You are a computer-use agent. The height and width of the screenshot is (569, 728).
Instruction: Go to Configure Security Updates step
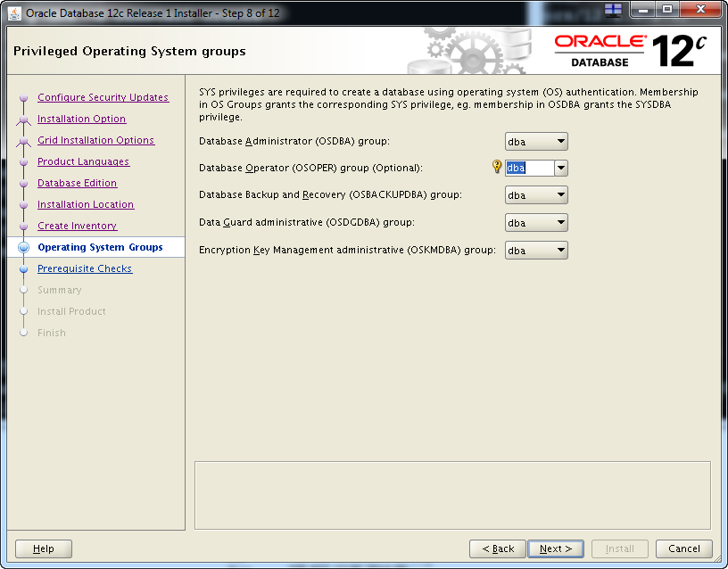tap(103, 97)
